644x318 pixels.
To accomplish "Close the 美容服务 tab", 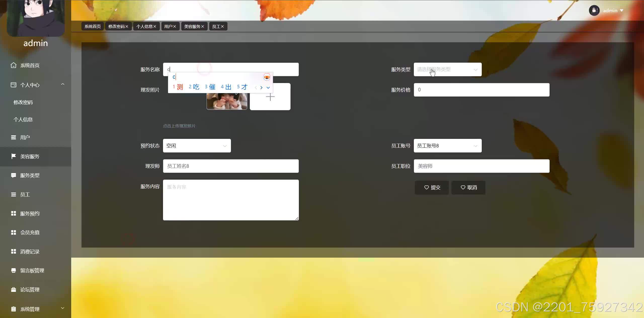I will point(203,26).
